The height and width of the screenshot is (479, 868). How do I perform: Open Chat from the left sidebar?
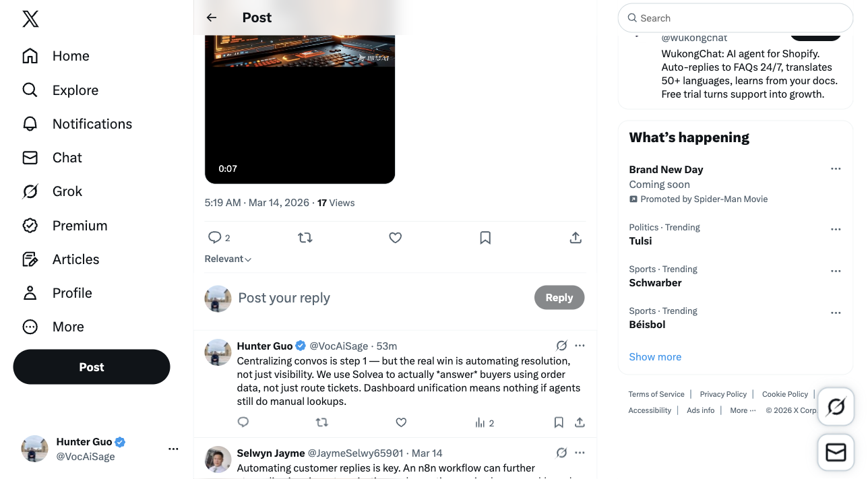67,158
